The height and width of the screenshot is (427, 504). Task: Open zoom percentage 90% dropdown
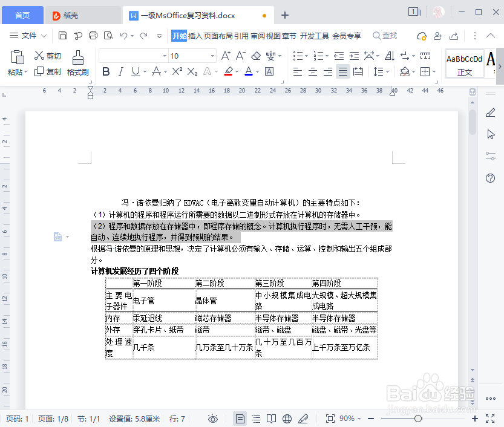[x=359, y=419]
